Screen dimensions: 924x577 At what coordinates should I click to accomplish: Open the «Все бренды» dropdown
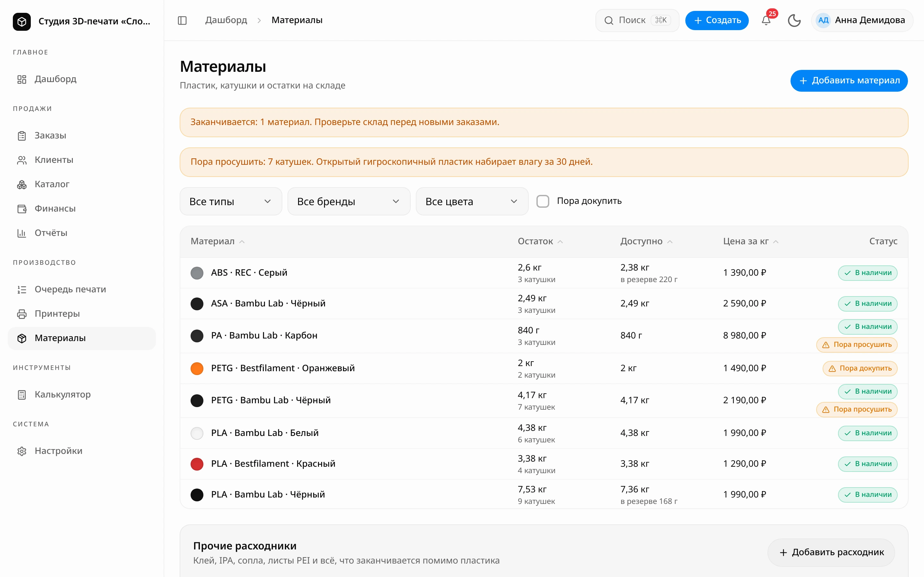tap(349, 201)
